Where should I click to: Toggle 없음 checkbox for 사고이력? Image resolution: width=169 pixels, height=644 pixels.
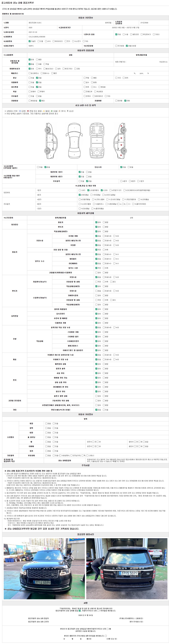[45, 167]
